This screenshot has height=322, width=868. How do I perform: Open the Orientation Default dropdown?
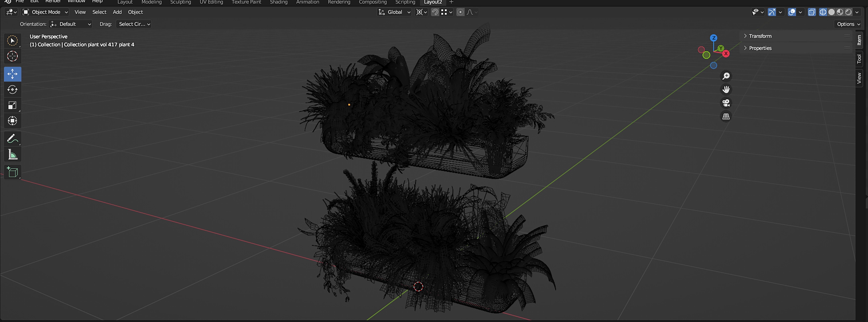[x=71, y=24]
